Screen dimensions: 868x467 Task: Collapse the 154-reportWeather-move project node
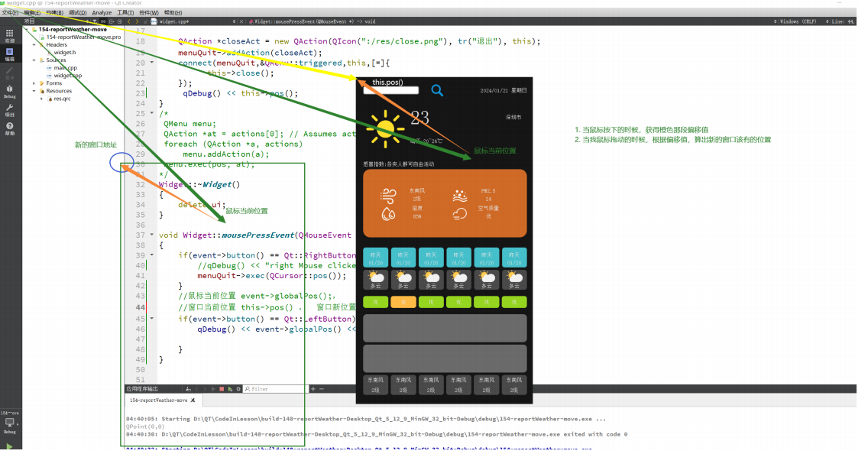[x=27, y=29]
